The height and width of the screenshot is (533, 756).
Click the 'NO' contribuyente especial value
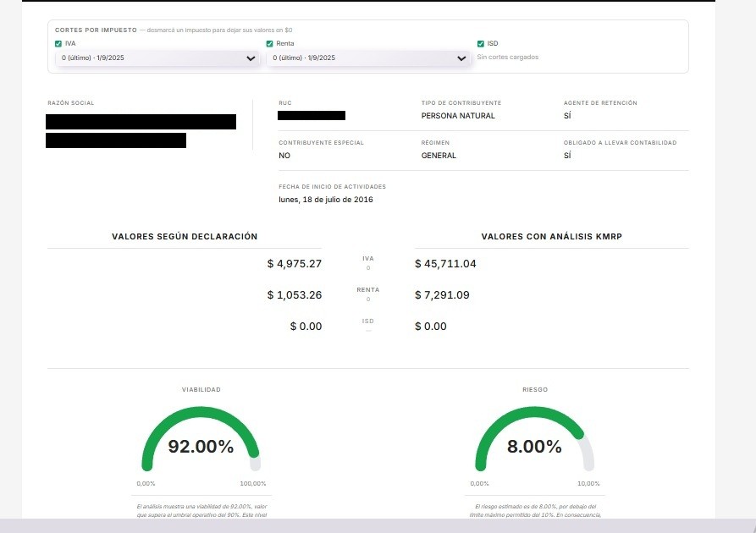284,156
